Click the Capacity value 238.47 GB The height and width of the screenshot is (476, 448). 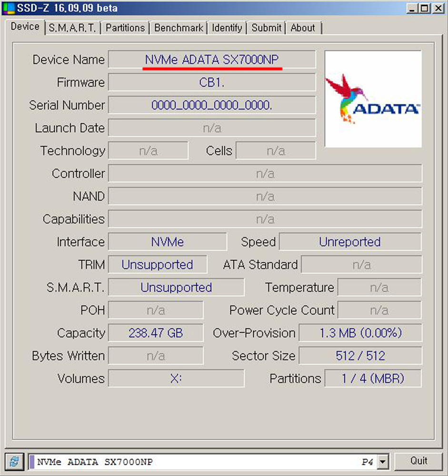157,333
